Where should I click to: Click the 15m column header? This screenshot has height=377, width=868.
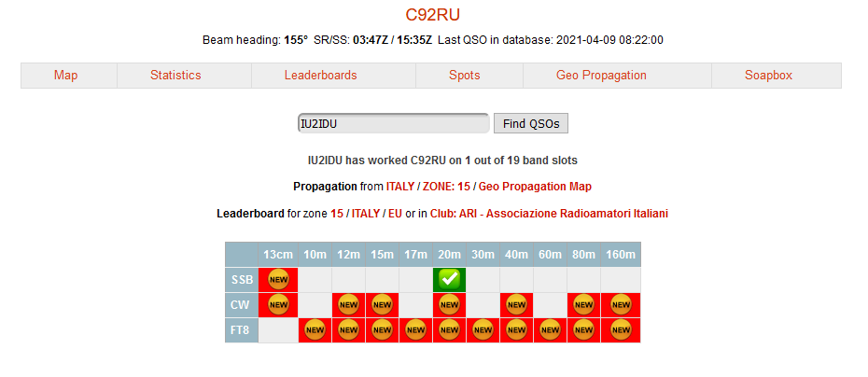pos(382,255)
